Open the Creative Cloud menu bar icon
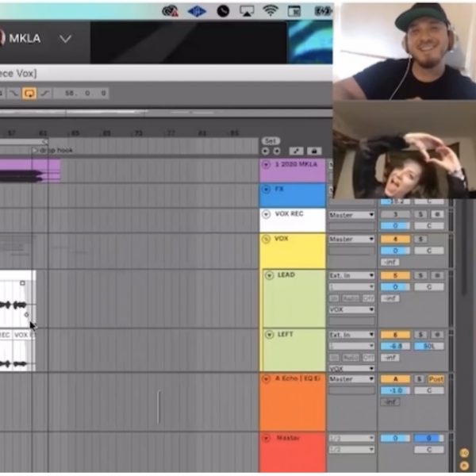This screenshot has height=476, width=476. (170, 11)
